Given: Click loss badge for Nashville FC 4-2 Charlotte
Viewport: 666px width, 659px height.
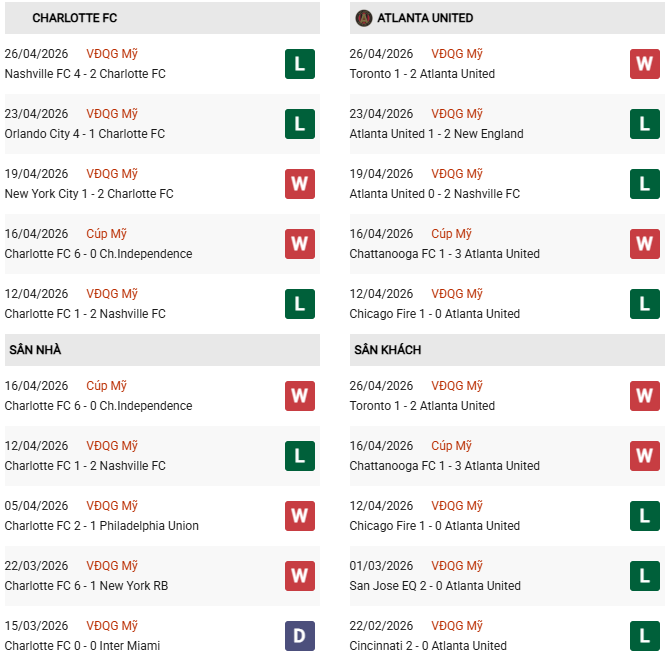Looking at the screenshot, I should coord(299,64).
